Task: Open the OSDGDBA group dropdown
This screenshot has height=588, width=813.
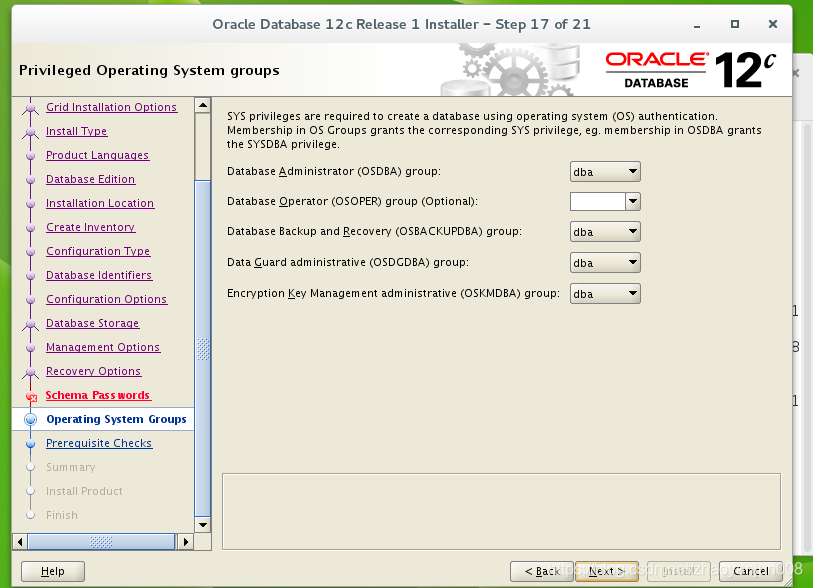Action: (605, 262)
